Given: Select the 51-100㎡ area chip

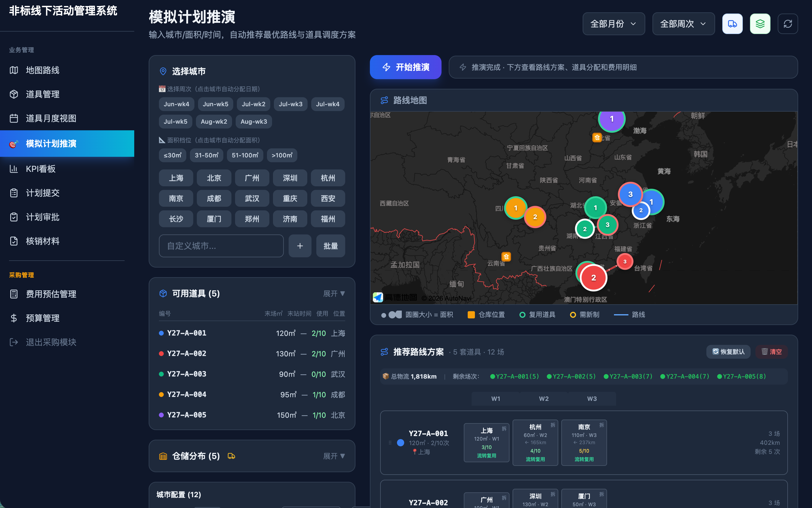Looking at the screenshot, I should point(245,155).
